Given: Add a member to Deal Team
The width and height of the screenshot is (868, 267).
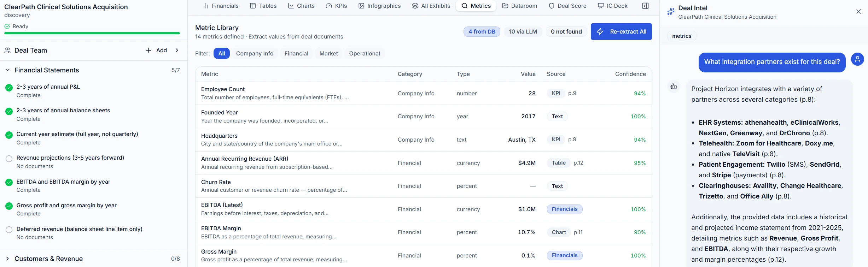Looking at the screenshot, I should [x=157, y=51].
